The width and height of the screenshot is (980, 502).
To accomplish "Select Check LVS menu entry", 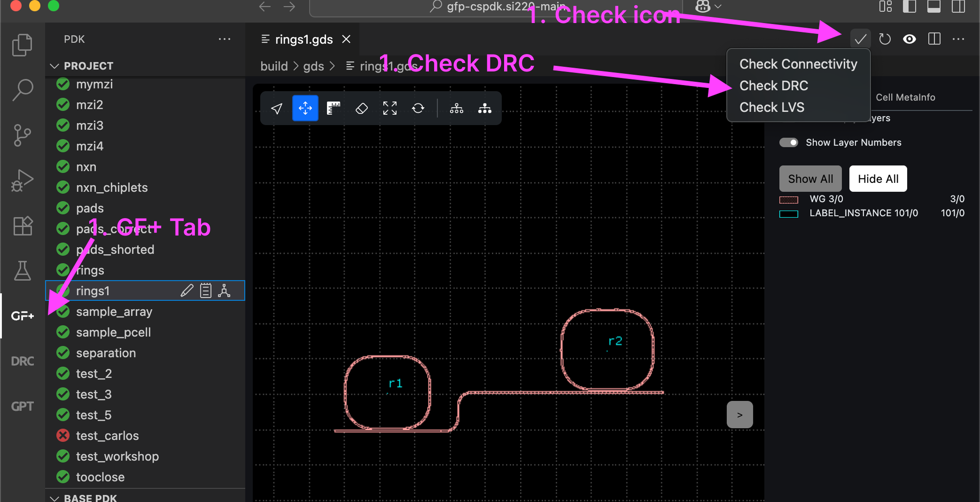I will click(x=771, y=107).
